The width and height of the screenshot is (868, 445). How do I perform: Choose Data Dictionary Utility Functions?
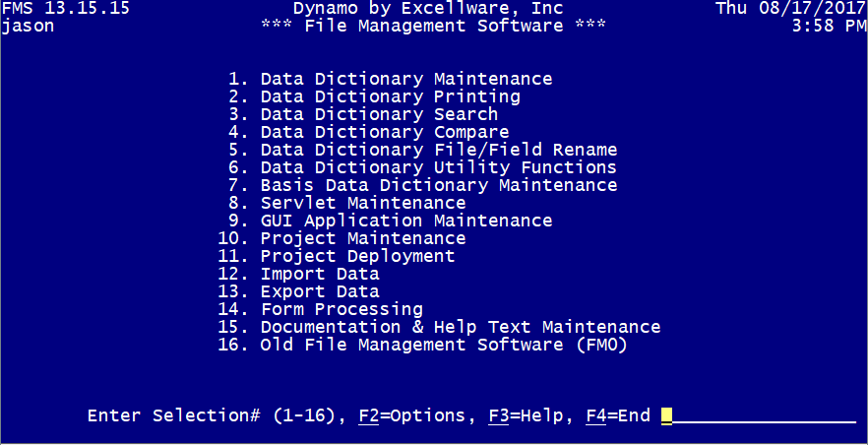(438, 167)
